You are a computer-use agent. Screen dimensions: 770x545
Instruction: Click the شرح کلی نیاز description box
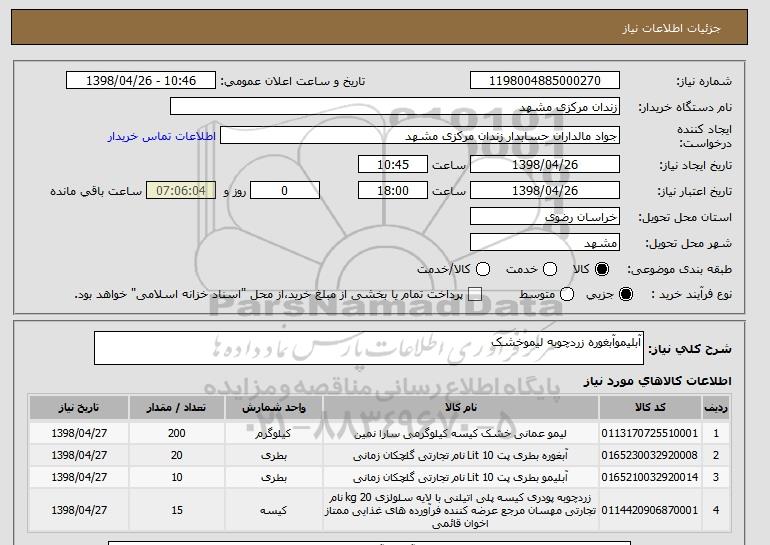pyautogui.click(x=369, y=348)
